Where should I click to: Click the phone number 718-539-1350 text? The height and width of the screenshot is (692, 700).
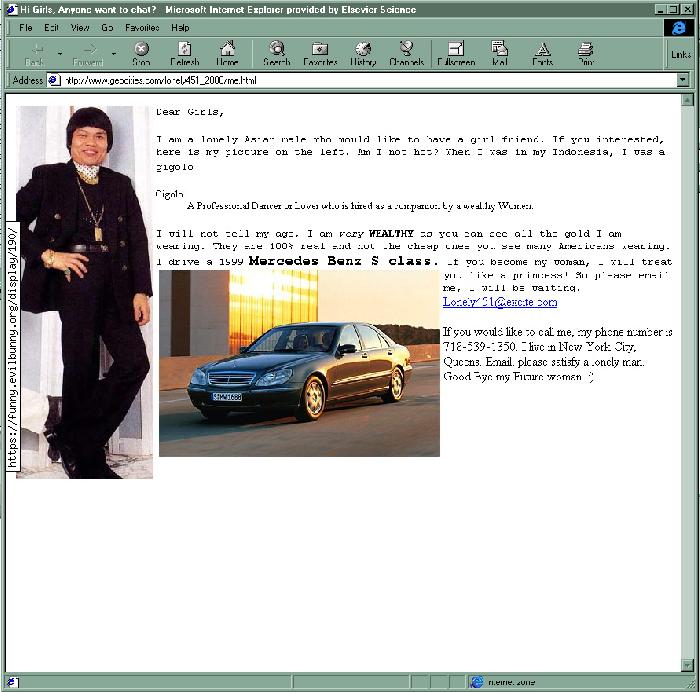480,347
